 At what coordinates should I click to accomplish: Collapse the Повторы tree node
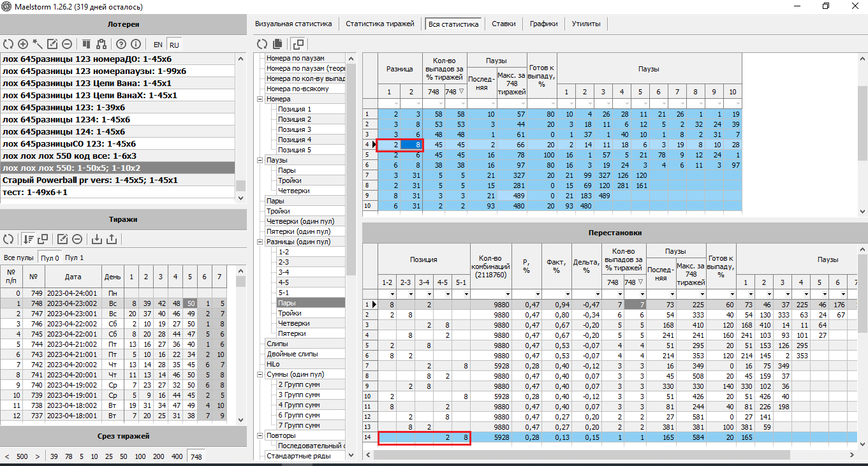(260, 435)
